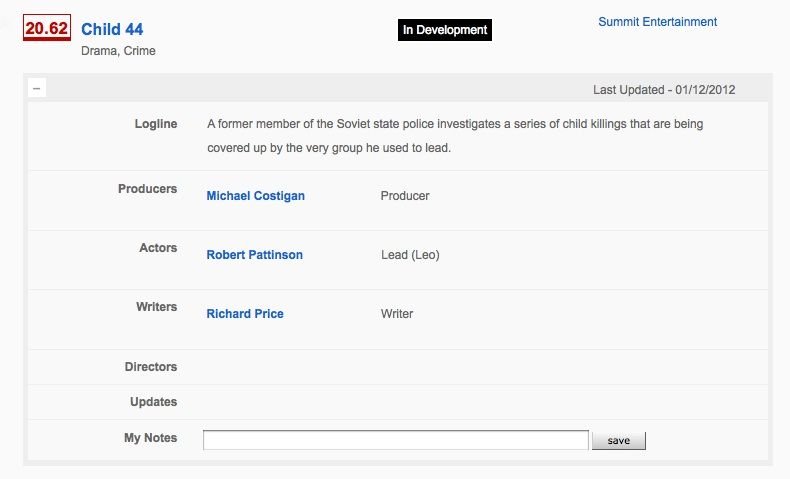
Task: Click the In Development status badge
Action: 445,31
